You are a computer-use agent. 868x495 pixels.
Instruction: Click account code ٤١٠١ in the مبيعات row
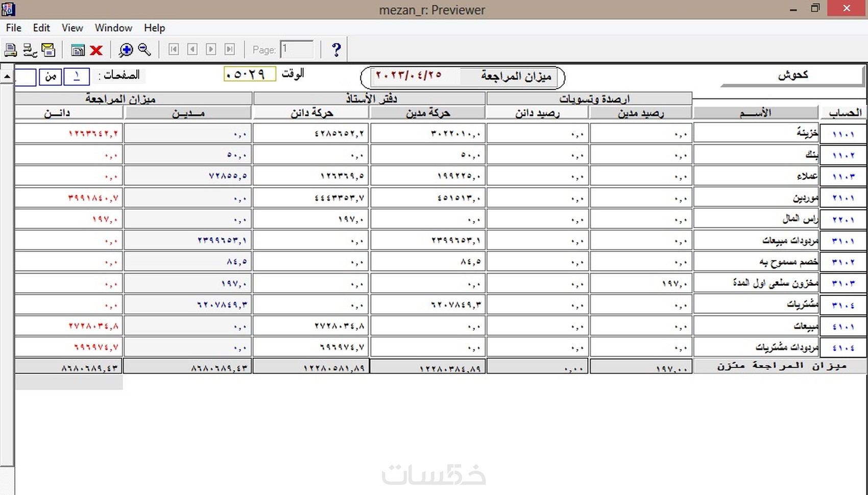[x=843, y=327]
